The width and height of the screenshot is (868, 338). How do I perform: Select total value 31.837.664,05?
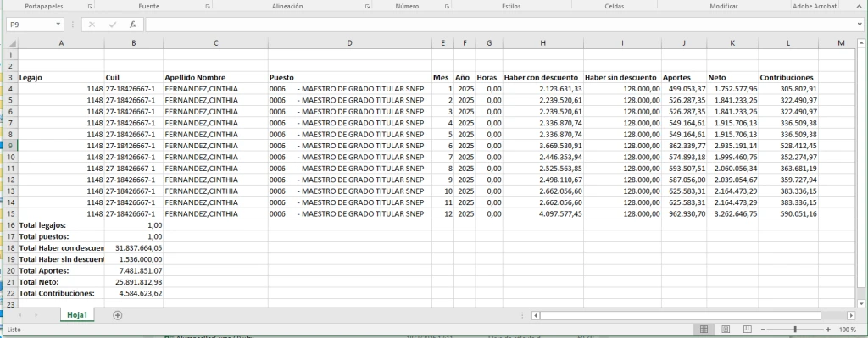[x=133, y=248]
